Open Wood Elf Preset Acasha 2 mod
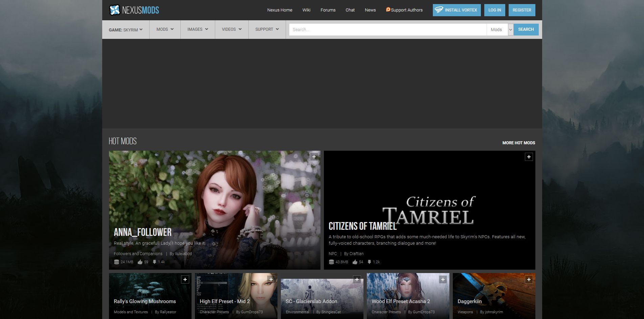The width and height of the screenshot is (644, 319). 401,301
